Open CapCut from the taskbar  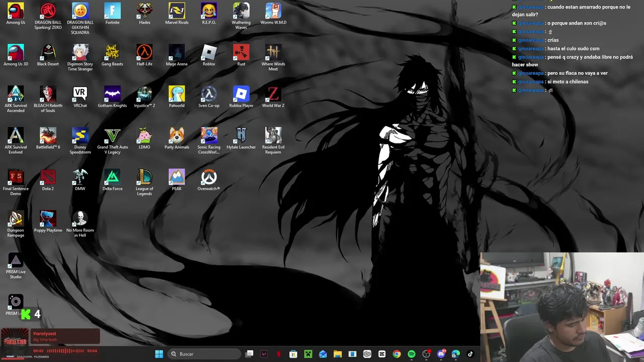(382, 354)
